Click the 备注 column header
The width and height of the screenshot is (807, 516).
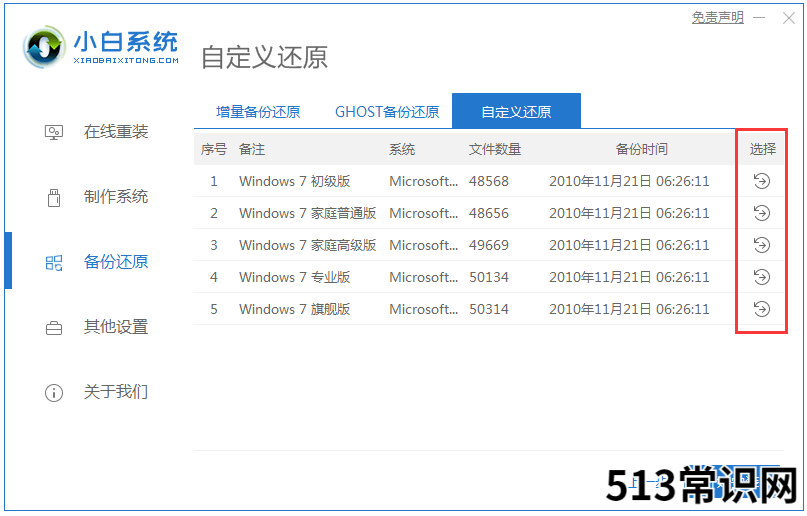pos(252,149)
